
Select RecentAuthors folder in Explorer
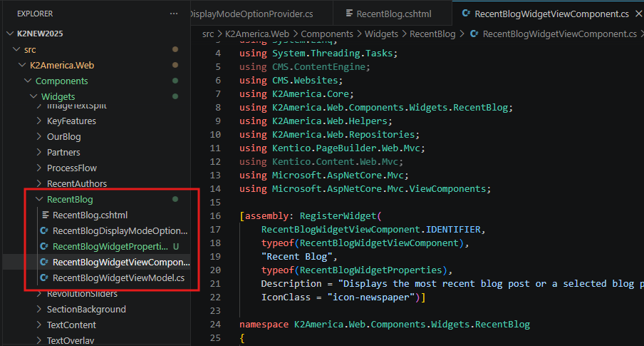(77, 183)
